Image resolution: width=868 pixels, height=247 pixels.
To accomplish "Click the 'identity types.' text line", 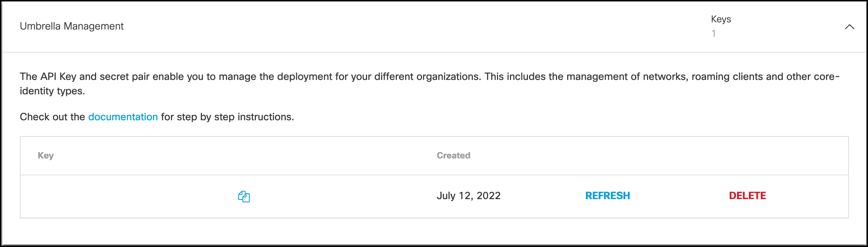I will tap(52, 91).
